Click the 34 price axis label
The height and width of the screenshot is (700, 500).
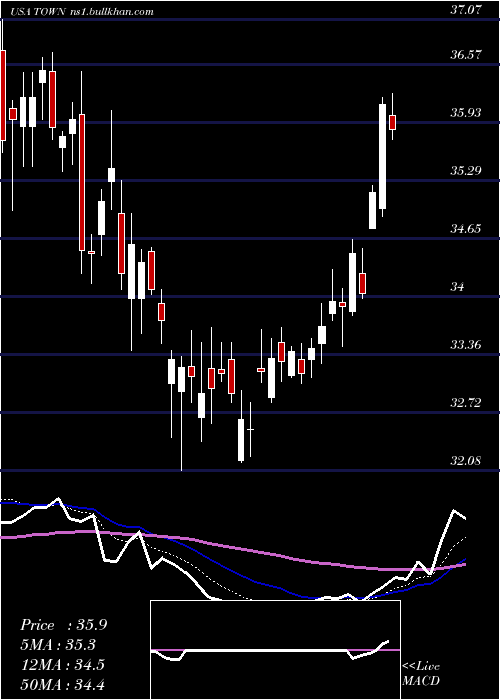[458, 287]
